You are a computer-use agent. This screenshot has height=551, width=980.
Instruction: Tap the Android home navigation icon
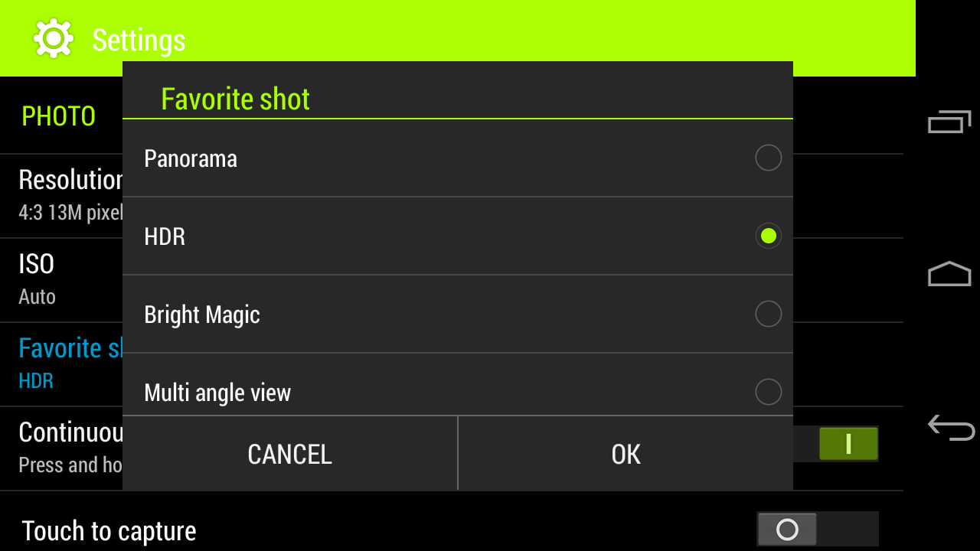pos(949,273)
